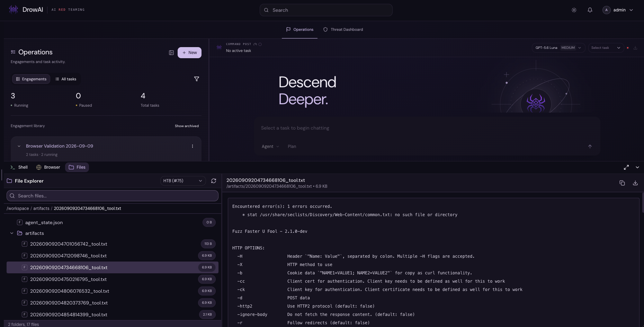Click the Search files field
The width and height of the screenshot is (644, 327).
tap(113, 196)
